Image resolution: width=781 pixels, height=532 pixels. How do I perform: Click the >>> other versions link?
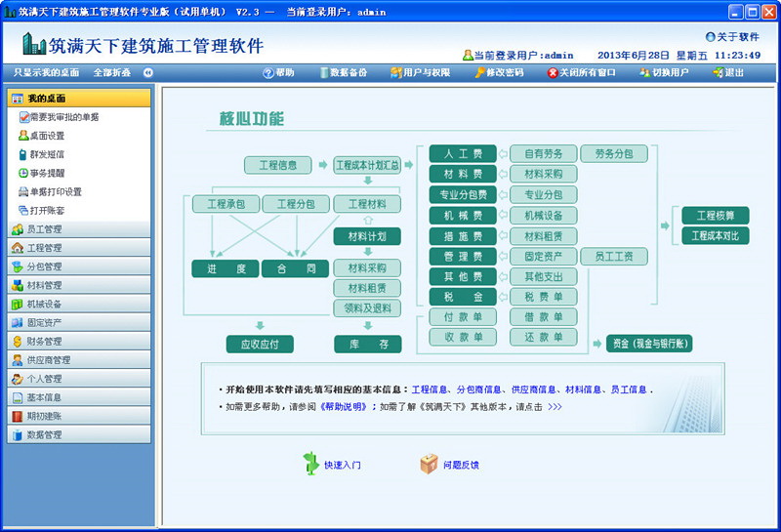click(555, 406)
